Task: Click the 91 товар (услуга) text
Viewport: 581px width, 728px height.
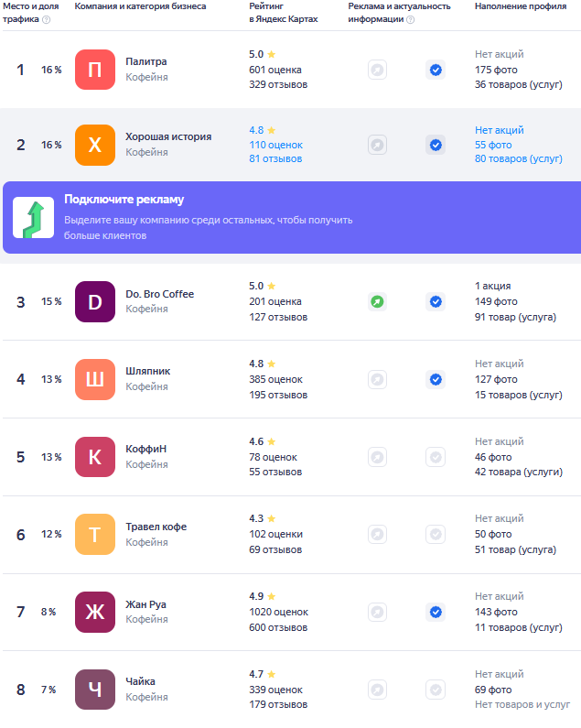Action: [x=515, y=317]
